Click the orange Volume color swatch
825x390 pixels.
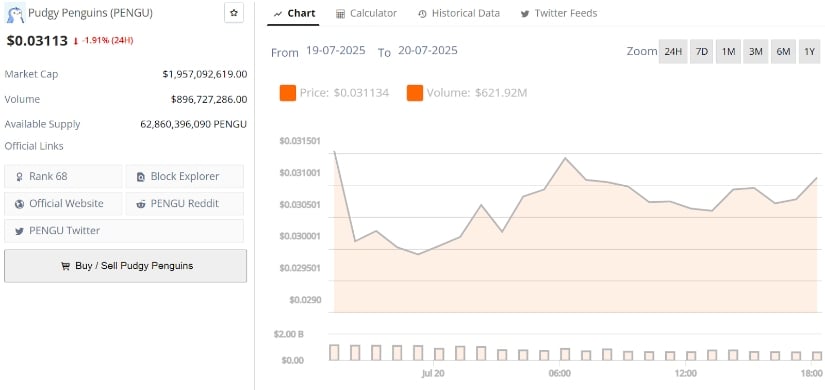coord(415,93)
